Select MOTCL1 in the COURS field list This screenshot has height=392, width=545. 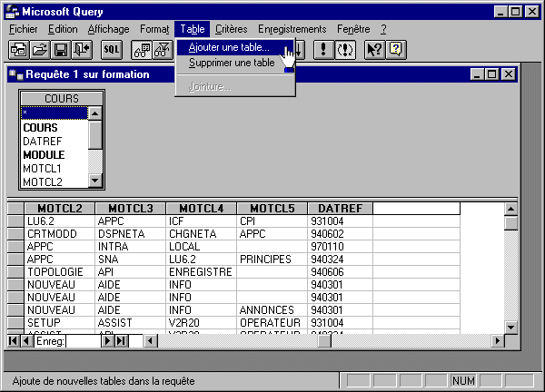(x=54, y=169)
